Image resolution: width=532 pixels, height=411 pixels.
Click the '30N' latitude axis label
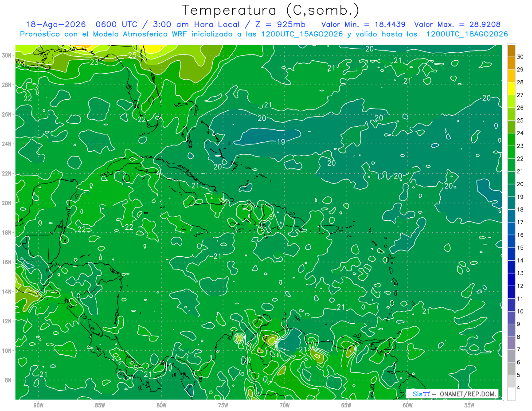coord(8,55)
